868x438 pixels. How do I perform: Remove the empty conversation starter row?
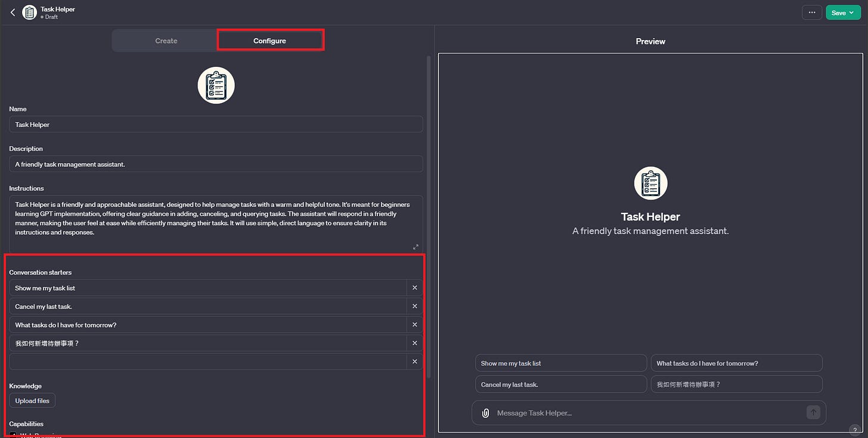pyautogui.click(x=415, y=362)
